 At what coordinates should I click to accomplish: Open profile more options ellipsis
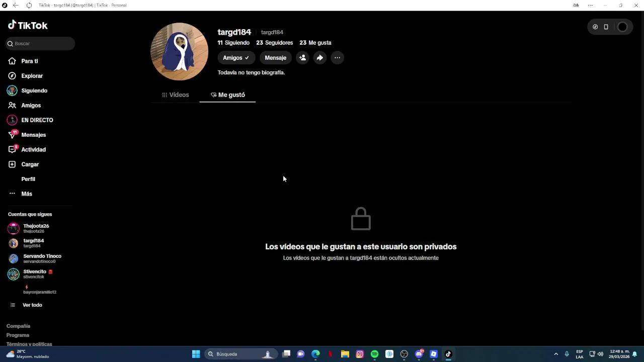tap(337, 58)
